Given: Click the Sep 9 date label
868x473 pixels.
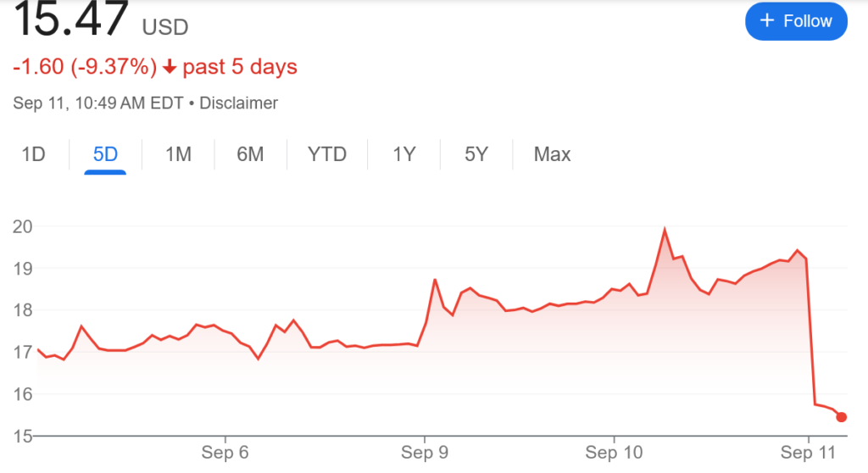Looking at the screenshot, I should pos(426,453).
